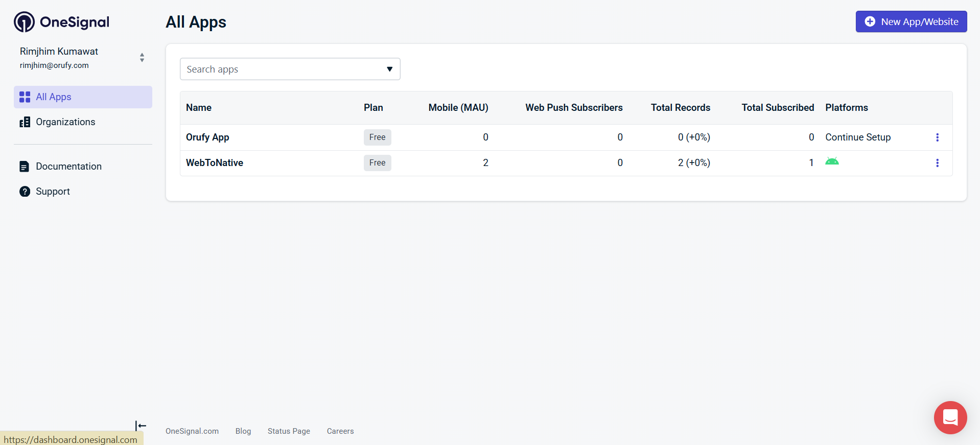This screenshot has height=445, width=980.
Task: Open the Blog footer link
Action: coord(243,431)
